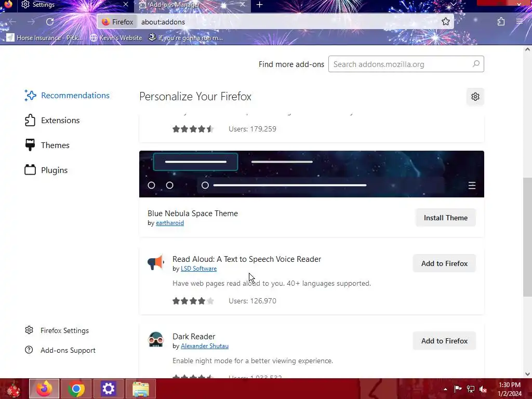Click the Extensions puzzle icon in sidebar
This screenshot has height=399, width=532.
click(30, 121)
